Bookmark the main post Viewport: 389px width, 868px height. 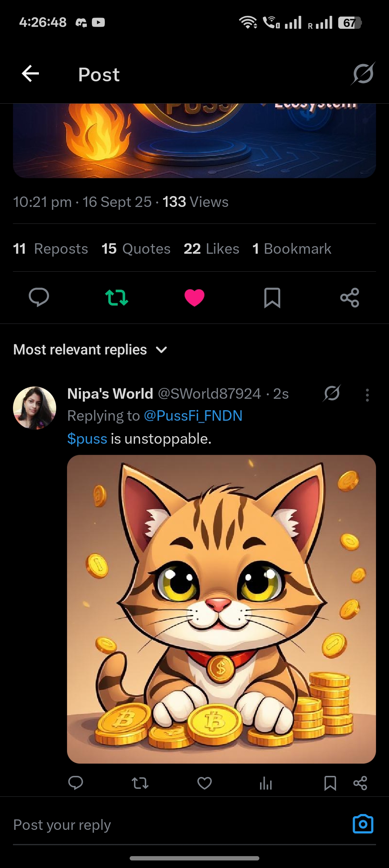[x=272, y=298]
